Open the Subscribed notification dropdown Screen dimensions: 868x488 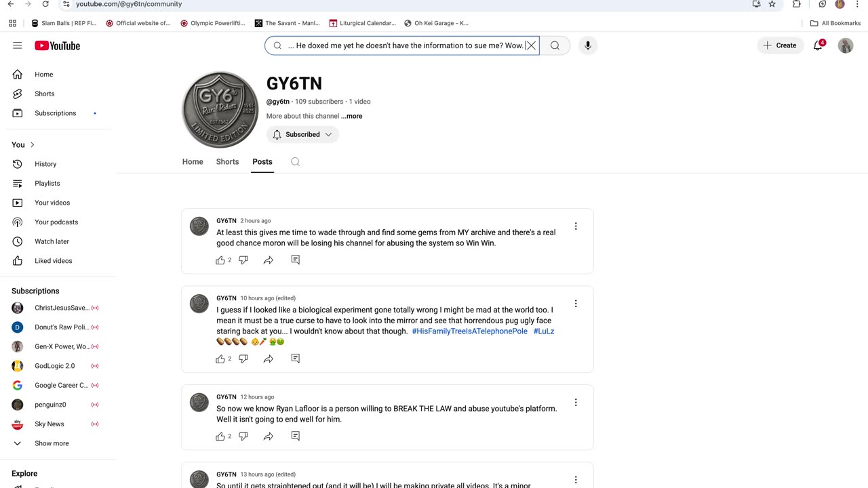click(x=302, y=134)
